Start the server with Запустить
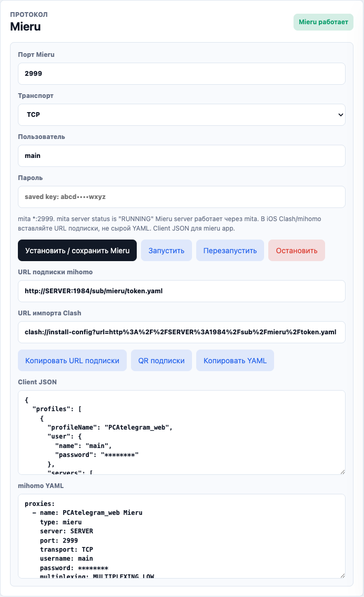 point(166,251)
